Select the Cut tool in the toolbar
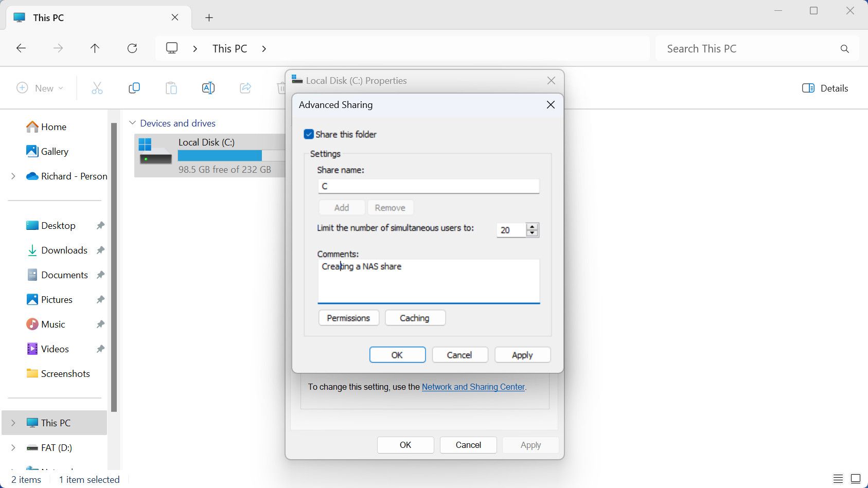 [97, 88]
